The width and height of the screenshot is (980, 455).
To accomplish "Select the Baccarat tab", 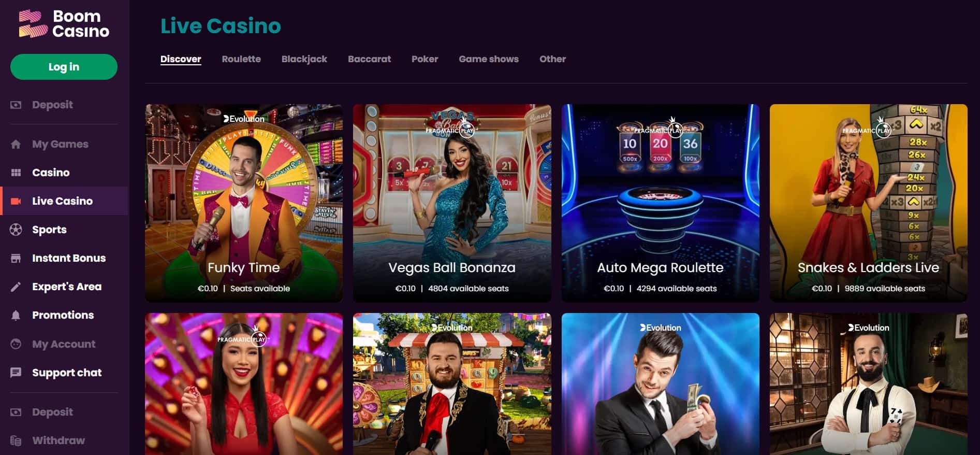I will click(369, 59).
